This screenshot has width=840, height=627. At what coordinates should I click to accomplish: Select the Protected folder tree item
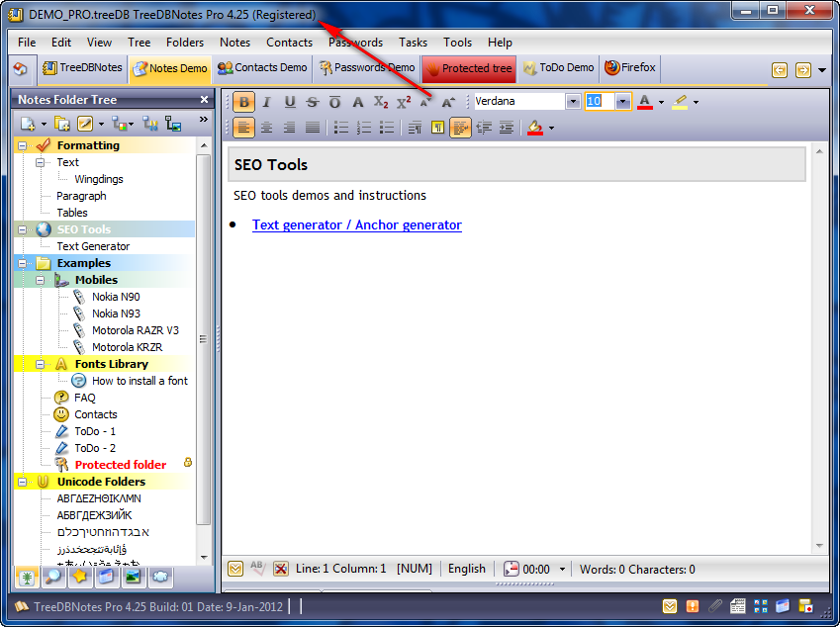pyautogui.click(x=121, y=465)
